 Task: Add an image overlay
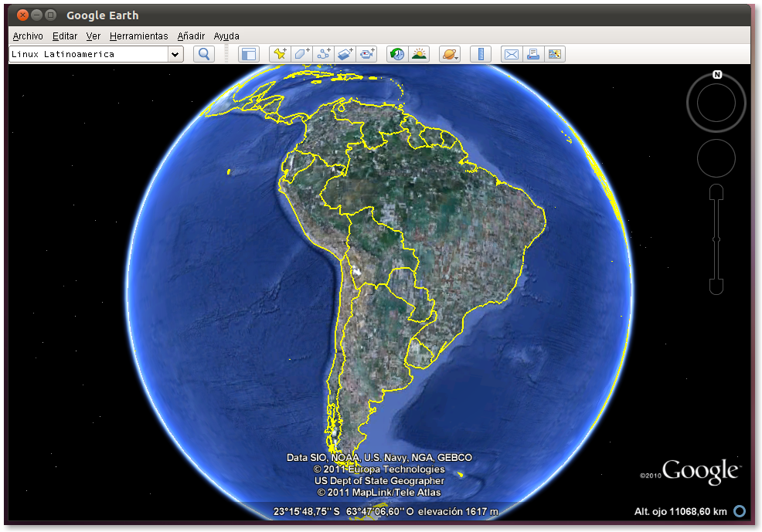point(345,54)
